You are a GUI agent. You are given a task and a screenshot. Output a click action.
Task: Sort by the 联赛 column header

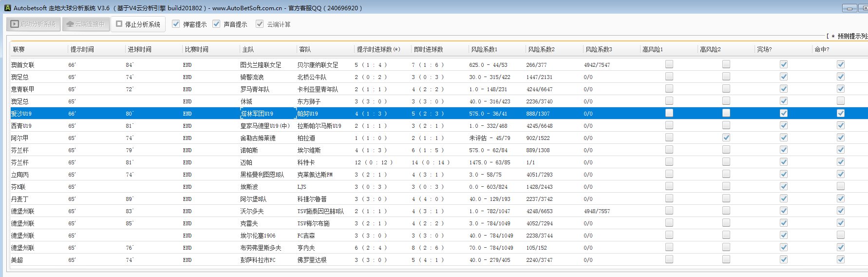click(x=19, y=49)
